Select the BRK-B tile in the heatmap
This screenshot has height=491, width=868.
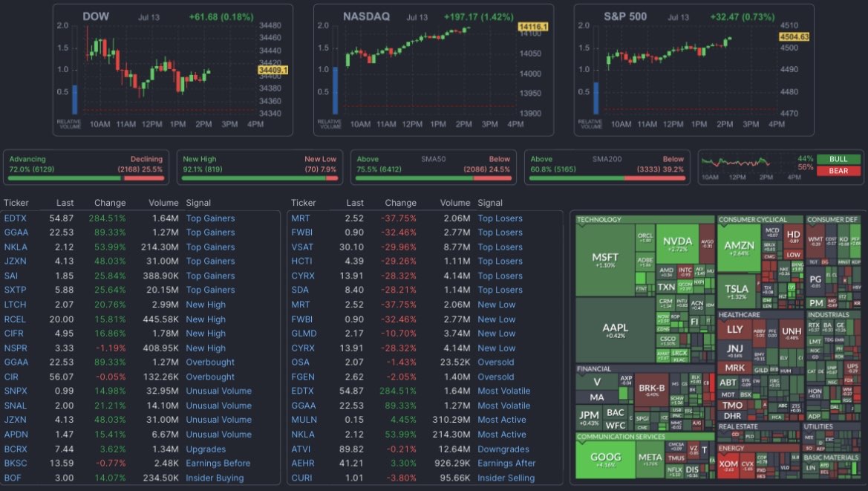coord(651,390)
